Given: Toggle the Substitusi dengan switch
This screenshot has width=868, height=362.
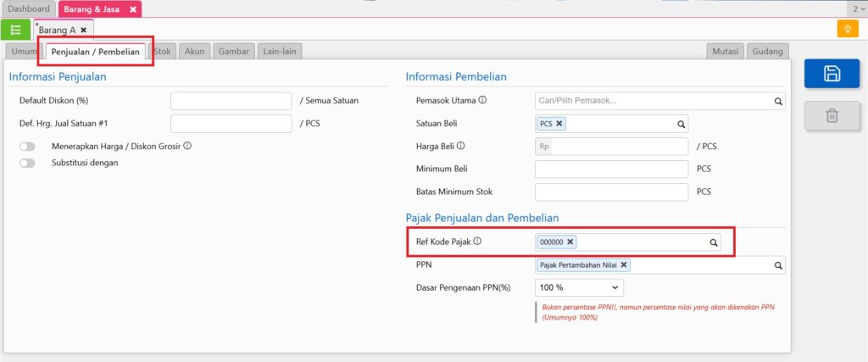Looking at the screenshot, I should 27,164.
